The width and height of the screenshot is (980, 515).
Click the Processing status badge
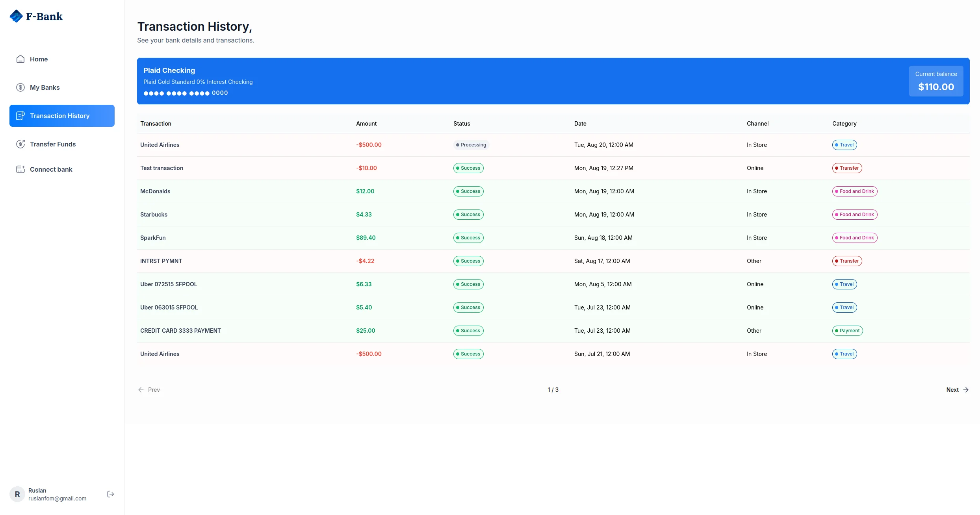(471, 145)
